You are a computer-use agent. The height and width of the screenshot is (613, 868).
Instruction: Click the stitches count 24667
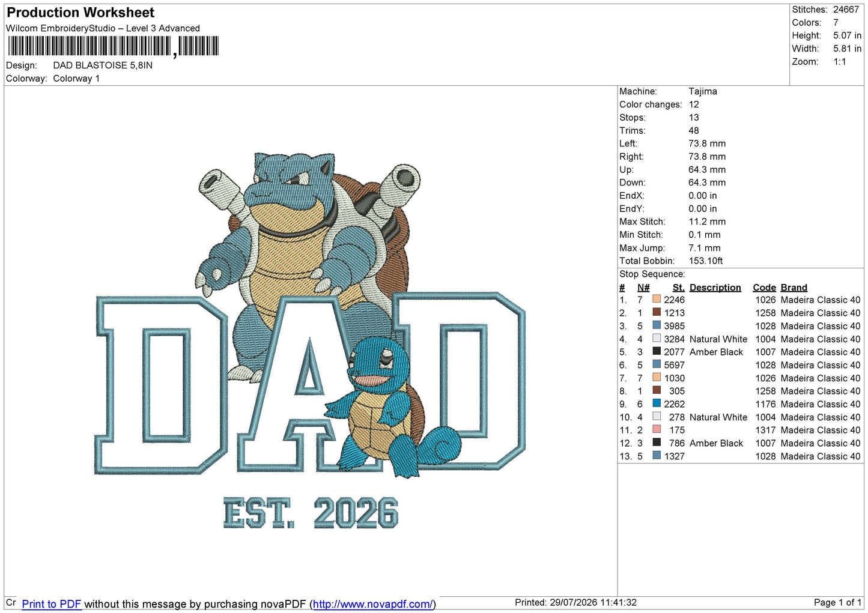tap(846, 10)
